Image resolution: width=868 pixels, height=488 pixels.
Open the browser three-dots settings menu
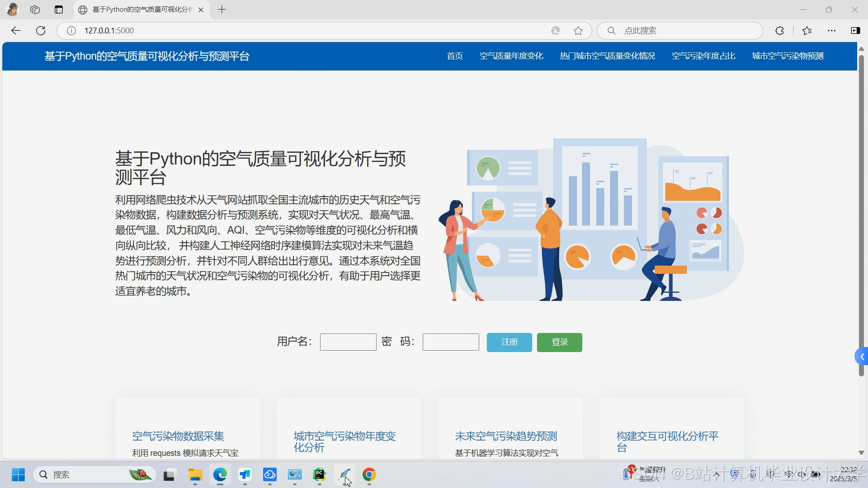(x=832, y=31)
